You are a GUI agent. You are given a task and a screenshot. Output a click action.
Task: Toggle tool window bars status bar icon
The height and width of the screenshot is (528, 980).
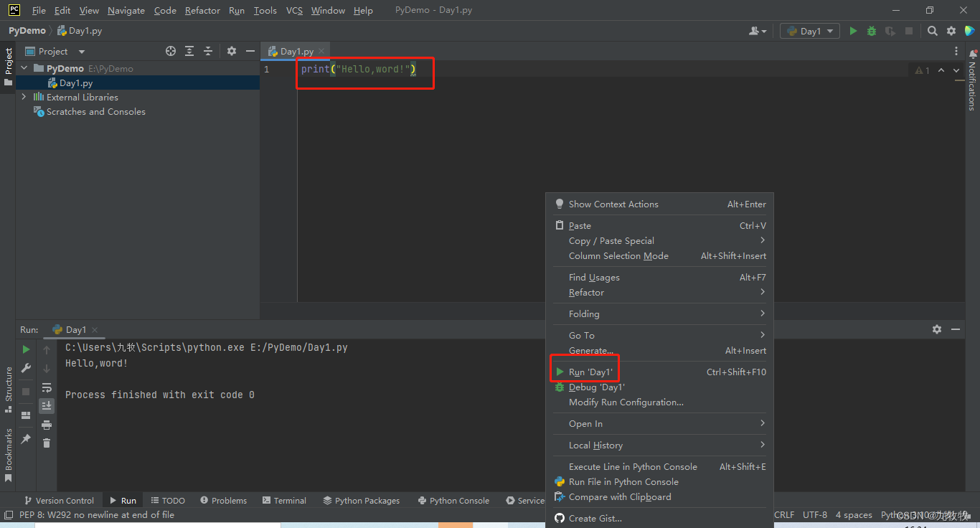point(8,515)
